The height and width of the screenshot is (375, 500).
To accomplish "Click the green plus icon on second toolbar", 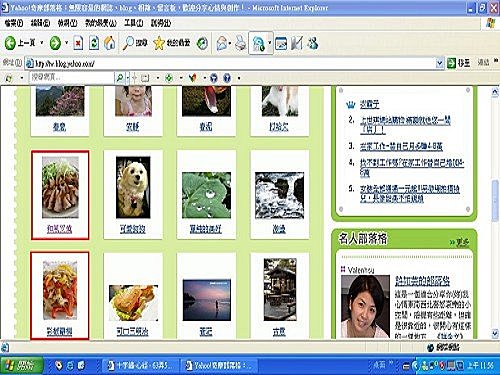I will point(169,78).
